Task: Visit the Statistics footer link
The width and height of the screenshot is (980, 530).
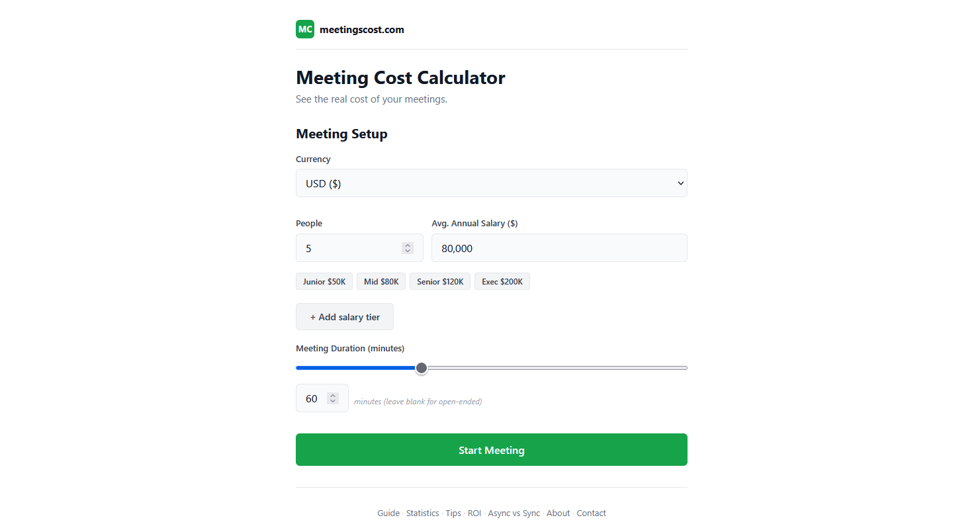Action: click(x=422, y=513)
